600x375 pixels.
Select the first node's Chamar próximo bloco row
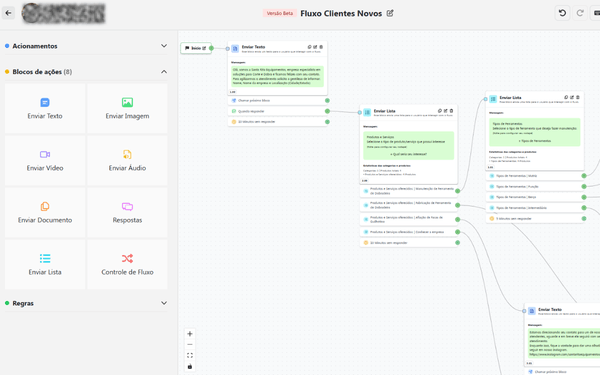(277, 101)
